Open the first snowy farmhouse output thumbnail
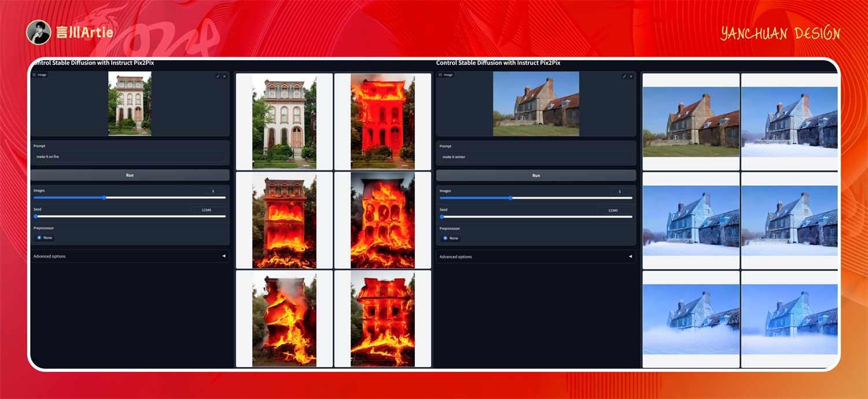 click(789, 122)
